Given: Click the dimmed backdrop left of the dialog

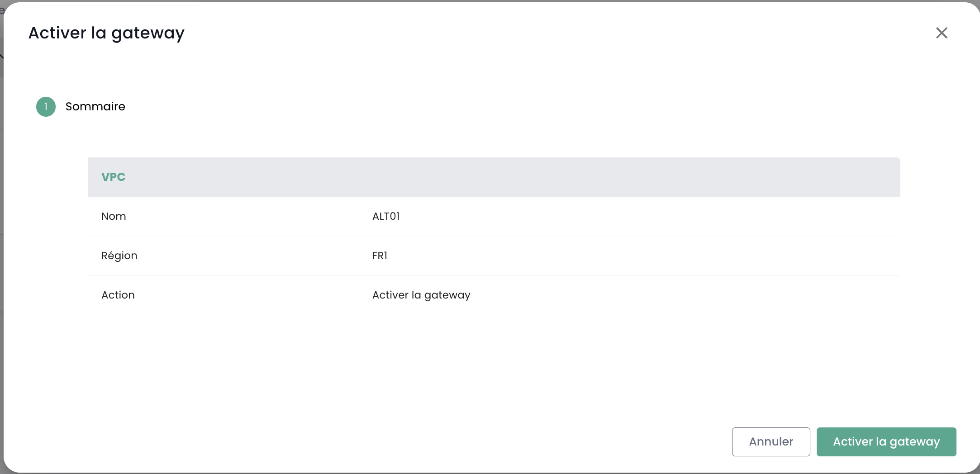Looking at the screenshot, I should click(1, 271).
